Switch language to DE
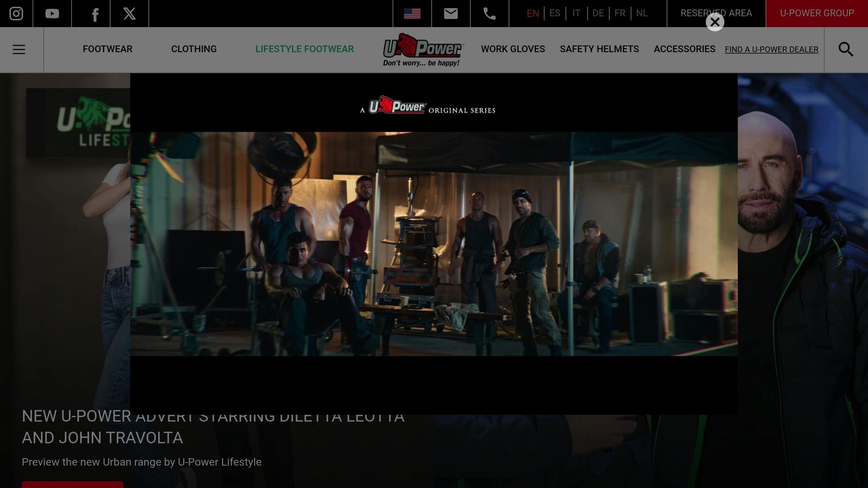868x488 pixels. pyautogui.click(x=598, y=13)
